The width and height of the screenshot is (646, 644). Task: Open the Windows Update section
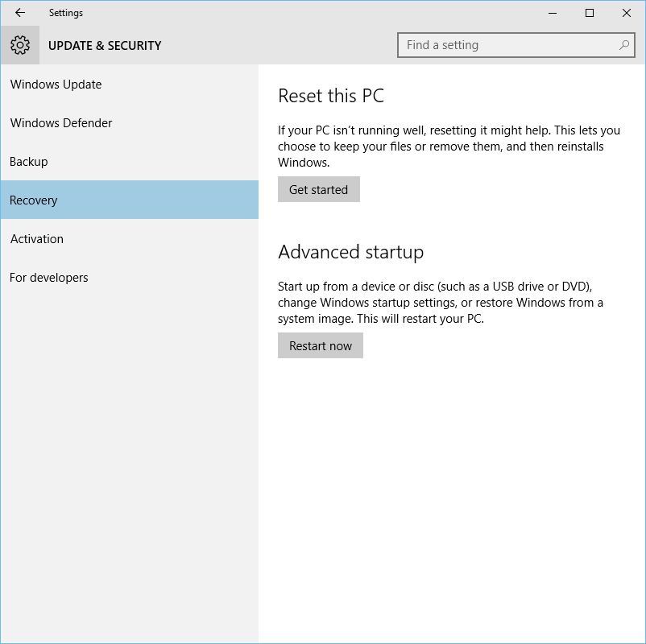click(130, 85)
